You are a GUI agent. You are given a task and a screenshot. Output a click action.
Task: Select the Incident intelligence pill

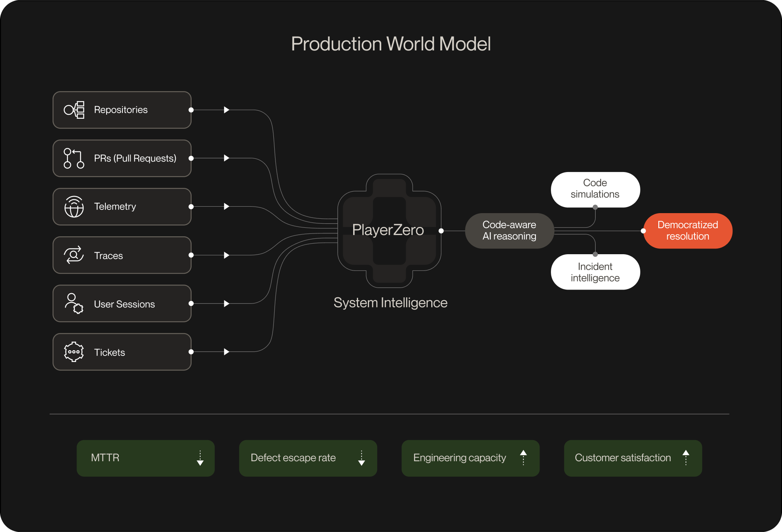coord(595,272)
